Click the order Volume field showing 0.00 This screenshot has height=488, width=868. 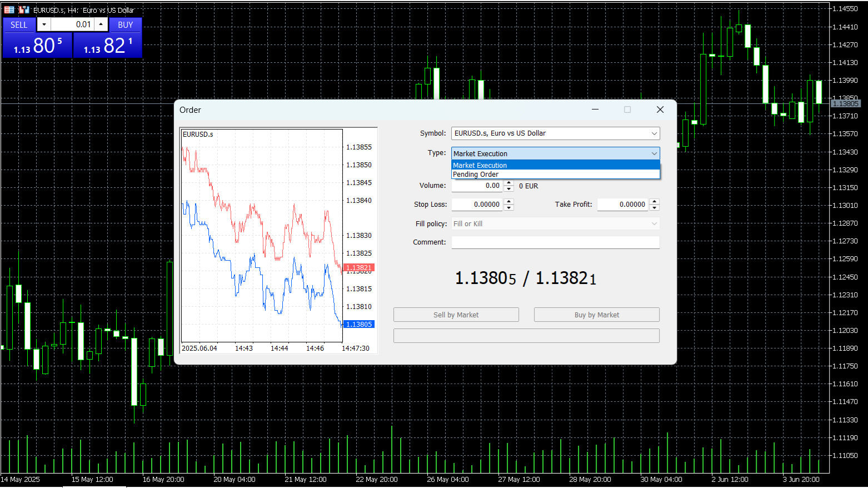[477, 186]
